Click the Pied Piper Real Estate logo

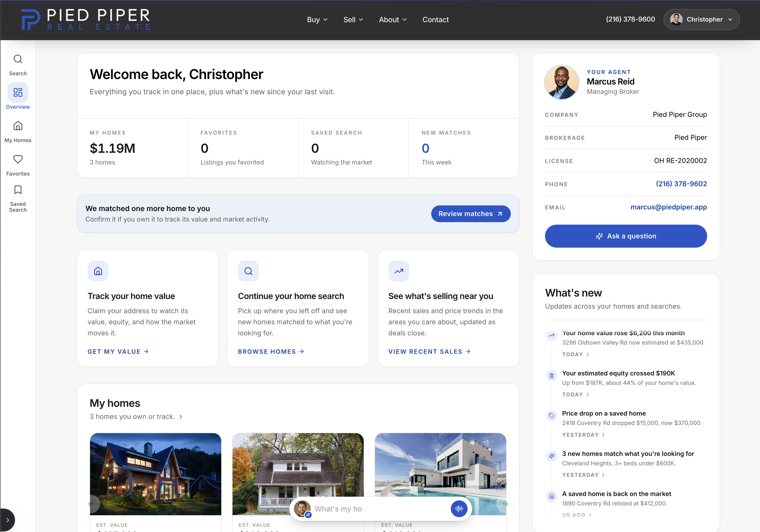tap(86, 19)
